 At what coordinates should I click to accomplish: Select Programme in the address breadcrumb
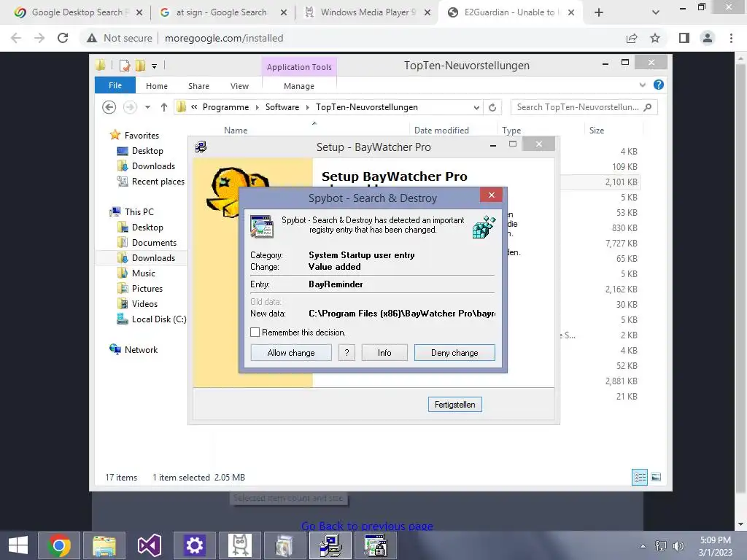coord(225,107)
